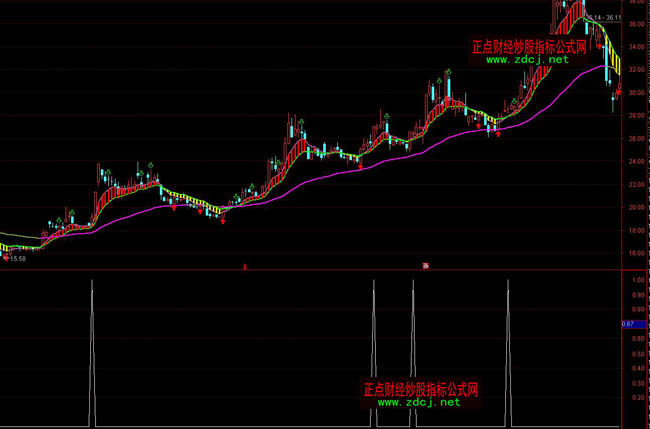Open the bottom red 正点财经炒股指标公式网 watermark

coord(421,388)
